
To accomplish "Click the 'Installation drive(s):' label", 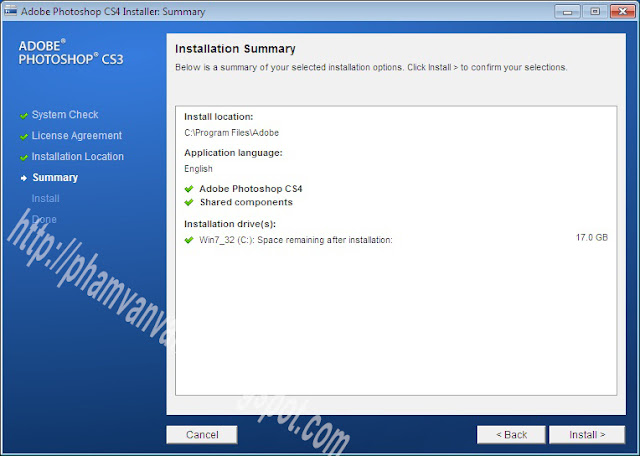I will pos(230,224).
